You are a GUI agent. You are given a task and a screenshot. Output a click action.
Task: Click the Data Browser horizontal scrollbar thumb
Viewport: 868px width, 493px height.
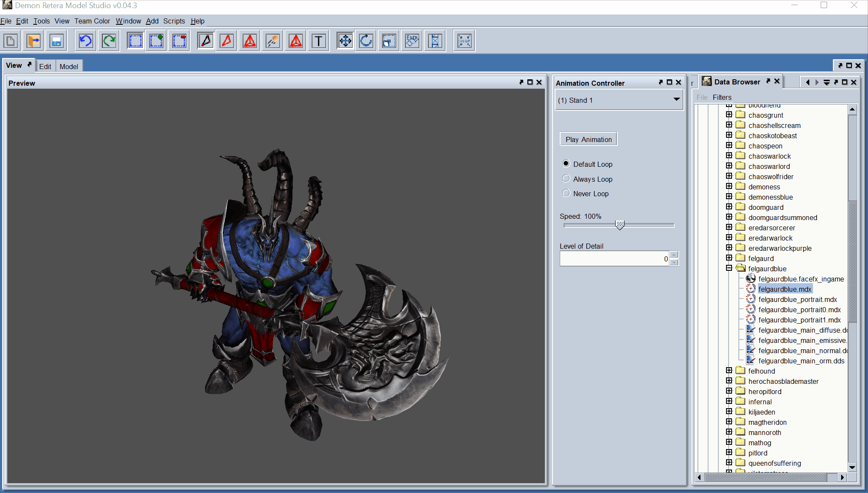(x=766, y=477)
